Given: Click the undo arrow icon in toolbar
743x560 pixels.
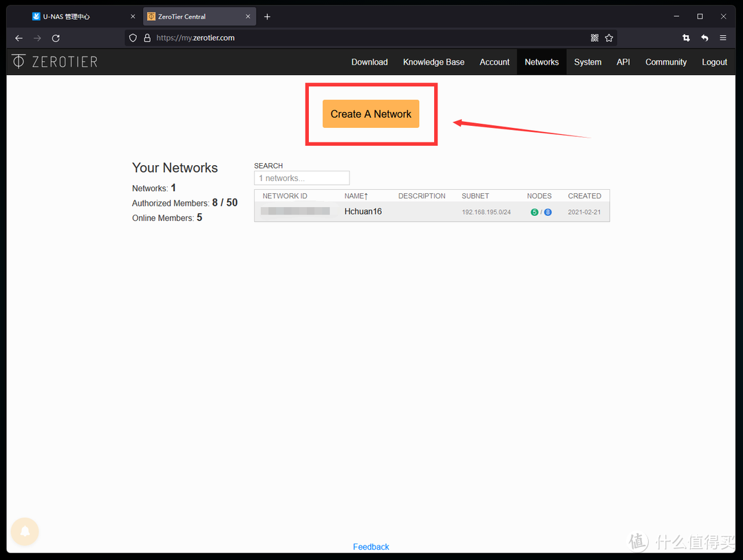Looking at the screenshot, I should [x=704, y=38].
